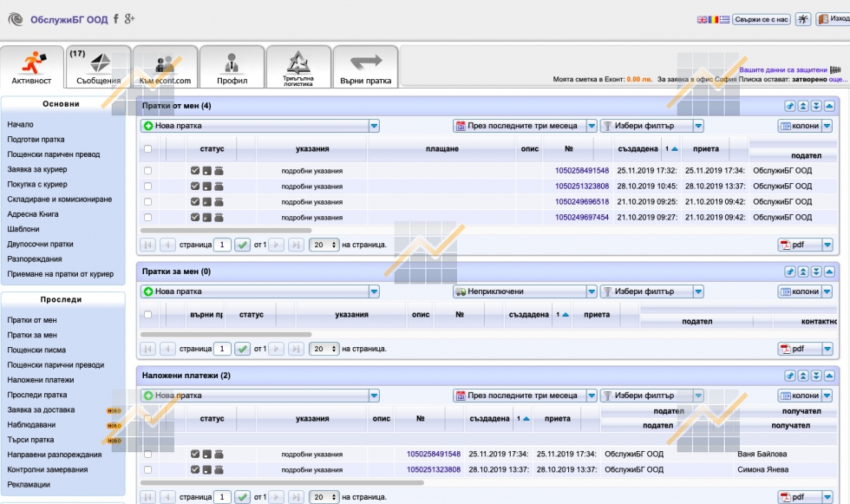
Task: Click page number field in Пратки от мен pager
Action: (x=222, y=245)
